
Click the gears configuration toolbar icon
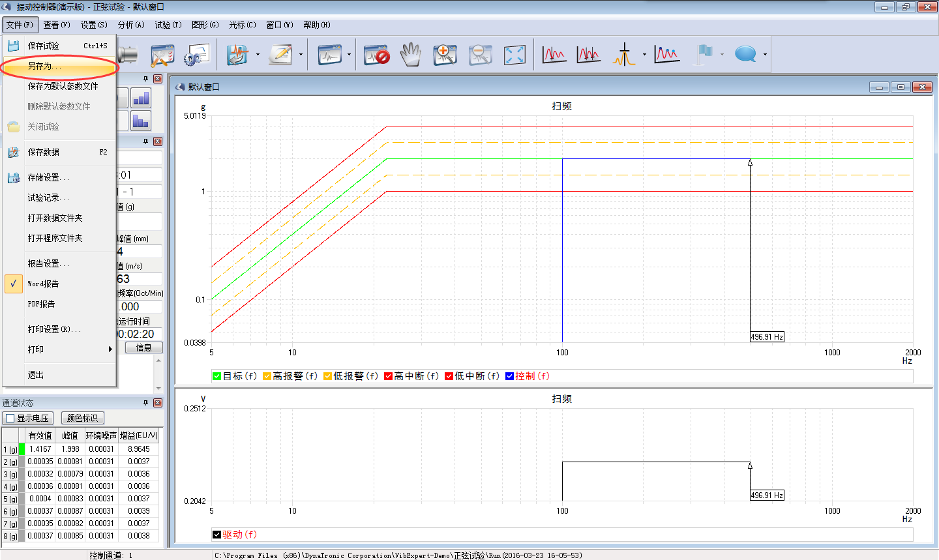point(197,55)
